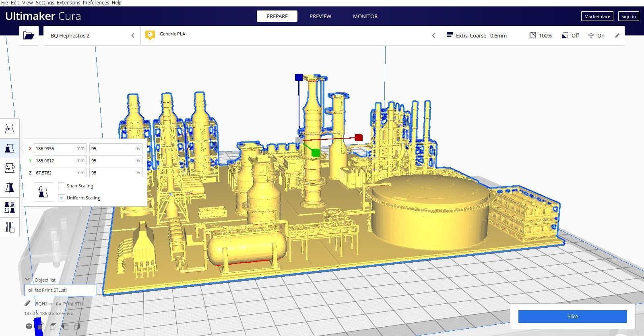Click the BQH2_oil fac Print STL job name
The width and height of the screenshot is (644, 336).
point(58,304)
